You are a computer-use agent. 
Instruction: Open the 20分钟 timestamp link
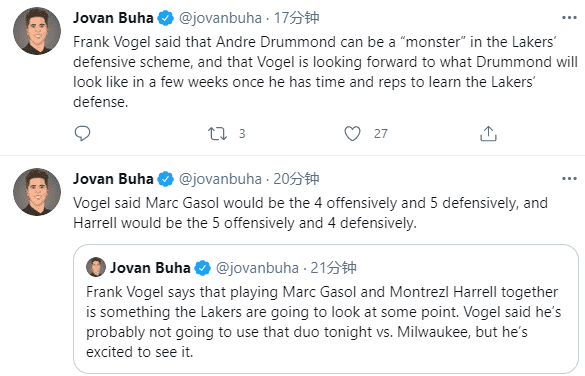pos(297,179)
